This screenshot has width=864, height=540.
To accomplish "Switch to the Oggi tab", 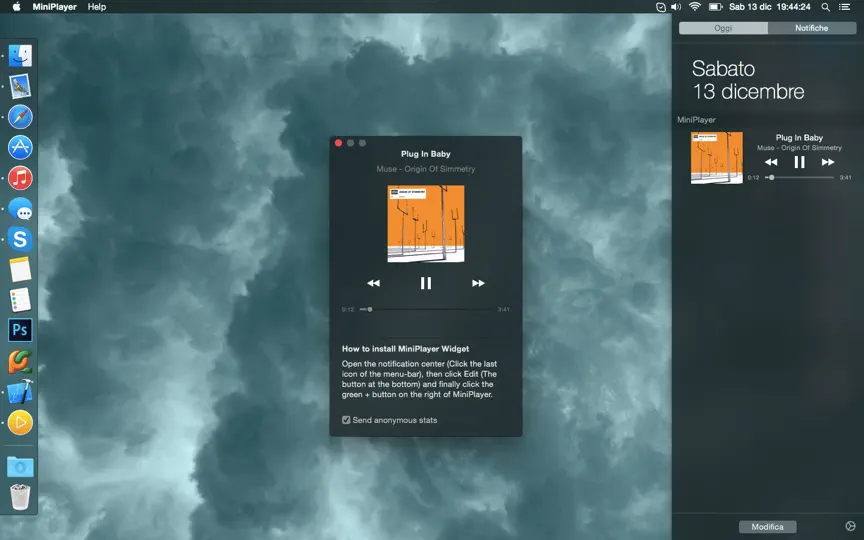I will (723, 28).
